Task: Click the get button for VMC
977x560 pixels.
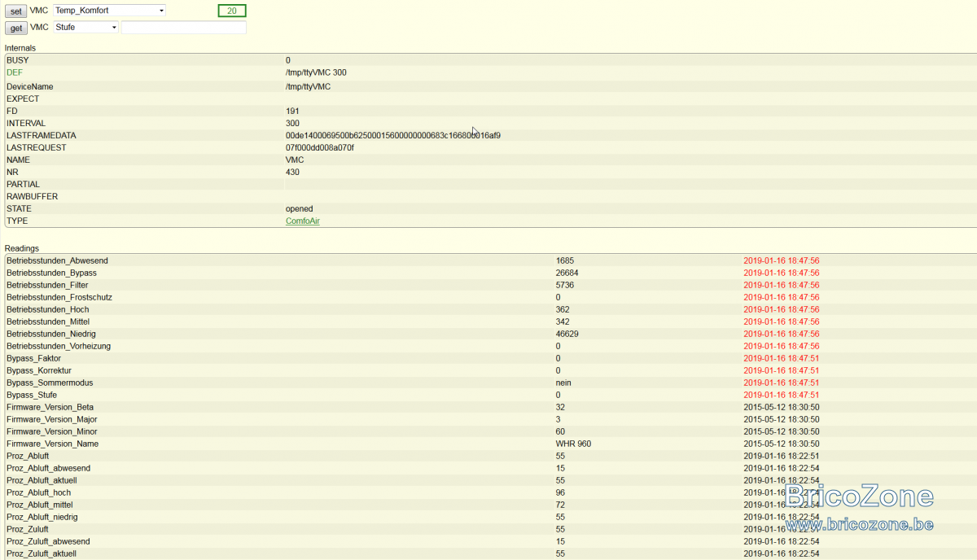Action: coord(16,28)
